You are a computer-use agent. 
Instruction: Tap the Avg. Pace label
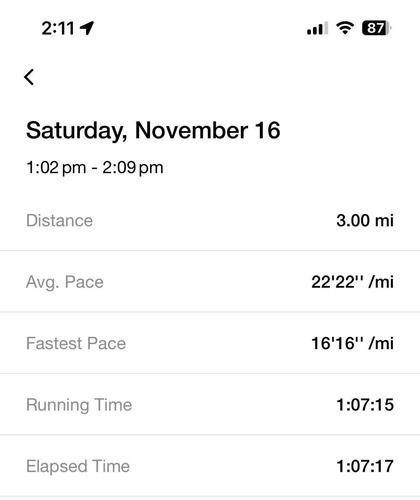65,282
